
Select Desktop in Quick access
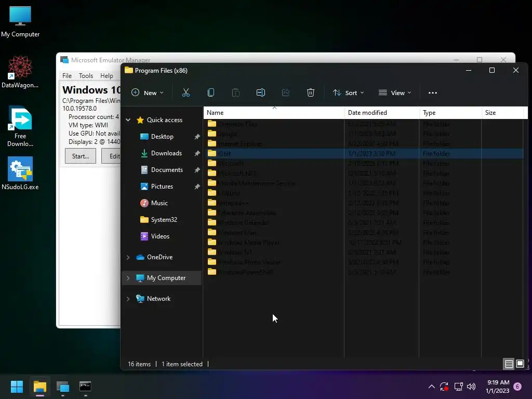point(162,137)
